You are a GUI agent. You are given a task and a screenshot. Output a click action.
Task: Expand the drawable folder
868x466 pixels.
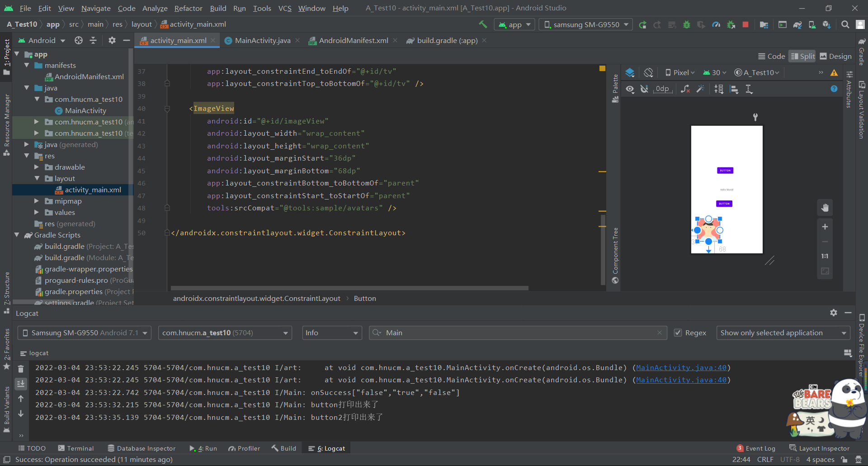(x=37, y=167)
